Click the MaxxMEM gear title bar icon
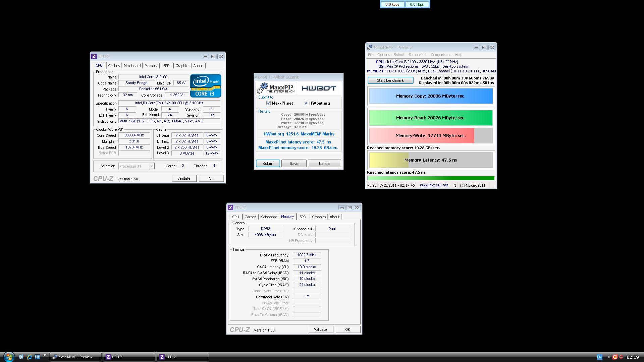644x362 pixels. [370, 47]
